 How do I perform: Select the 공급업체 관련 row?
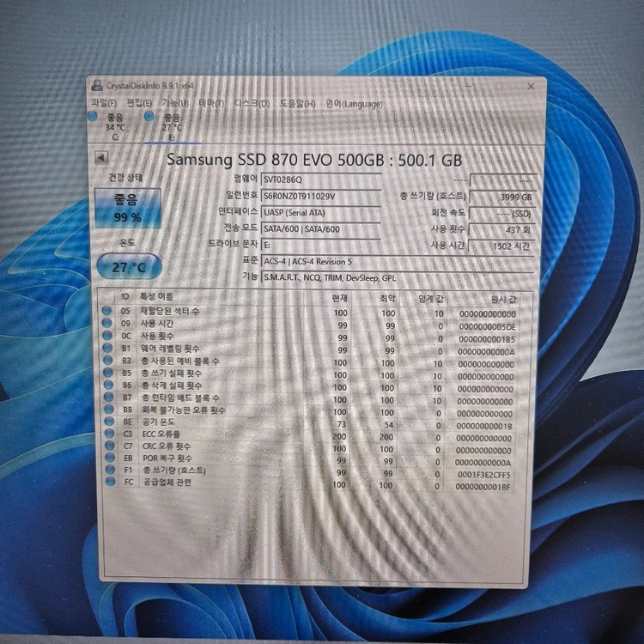310,483
